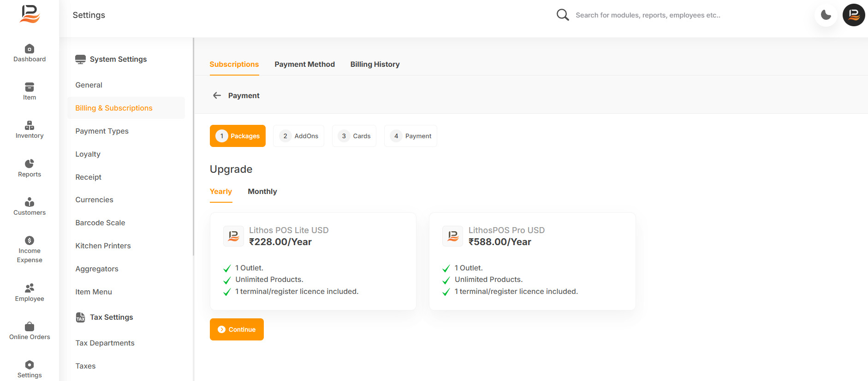Select step 3 Cards
The image size is (868, 381).
pos(354,136)
